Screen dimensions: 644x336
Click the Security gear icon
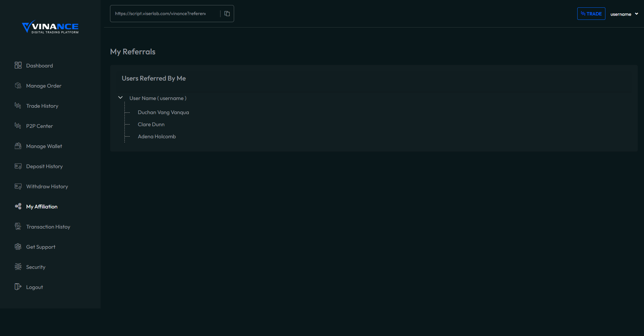coord(18,267)
